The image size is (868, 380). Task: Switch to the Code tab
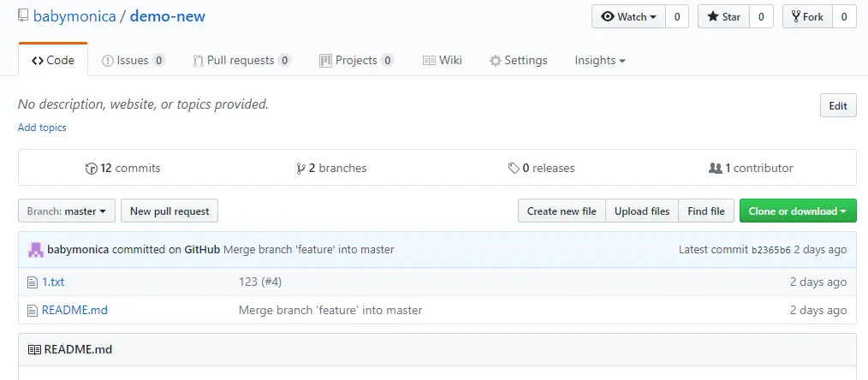pyautogui.click(x=53, y=60)
